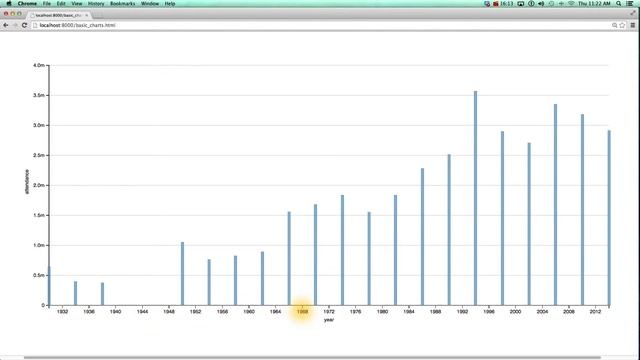This screenshot has width=640, height=360.
Task: Click the 2006 attendance bar
Action: coord(556,204)
